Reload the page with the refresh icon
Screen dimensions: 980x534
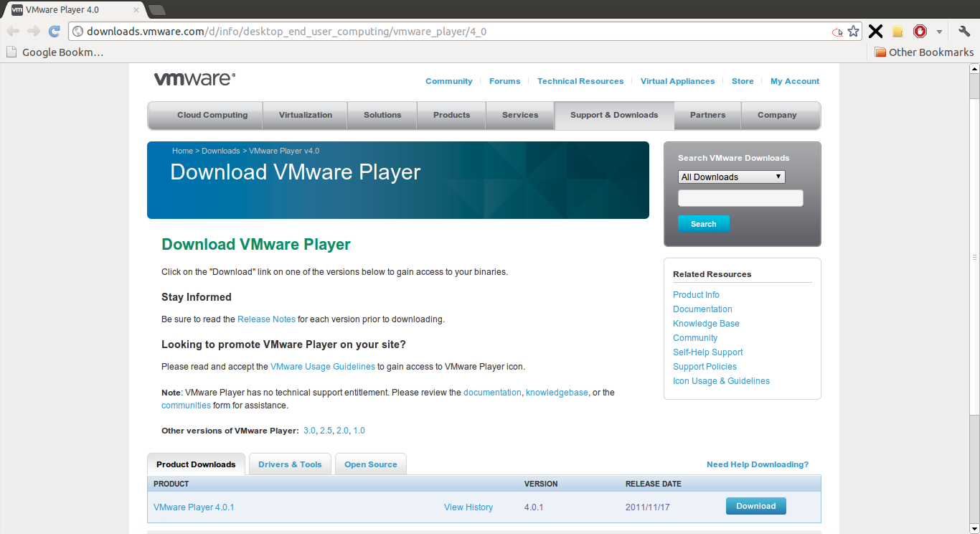point(54,32)
